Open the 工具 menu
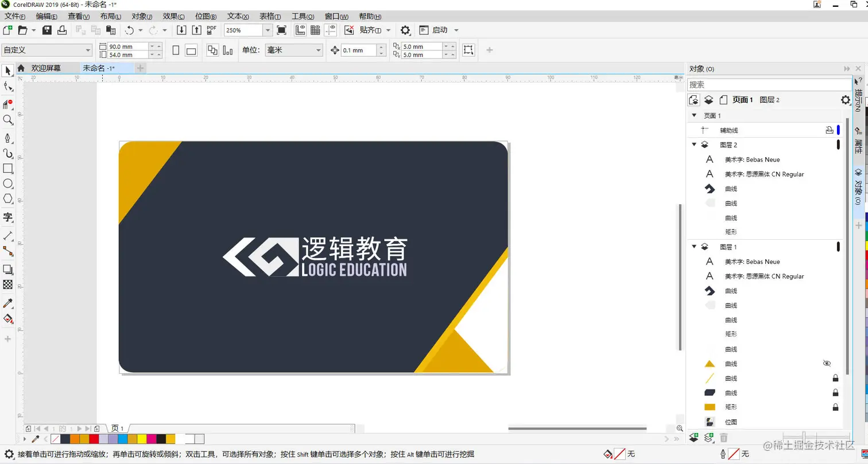 (303, 16)
